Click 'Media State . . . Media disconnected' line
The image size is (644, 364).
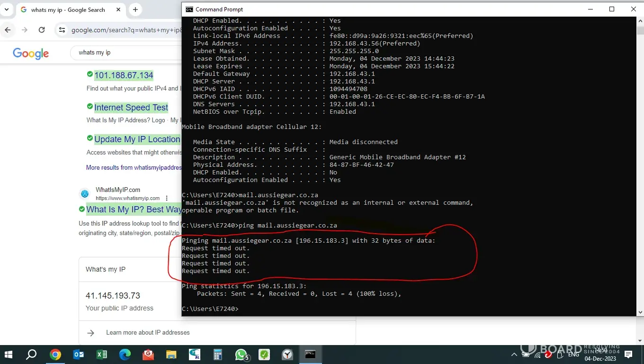tap(295, 142)
